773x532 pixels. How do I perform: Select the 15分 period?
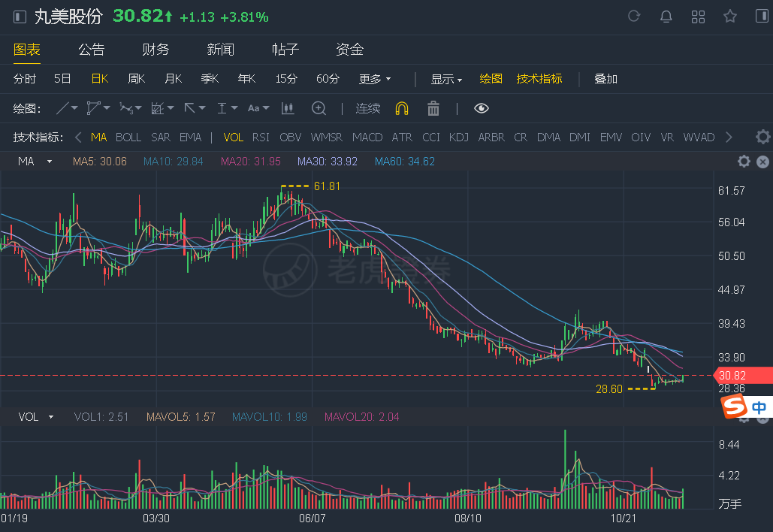pyautogui.click(x=286, y=79)
